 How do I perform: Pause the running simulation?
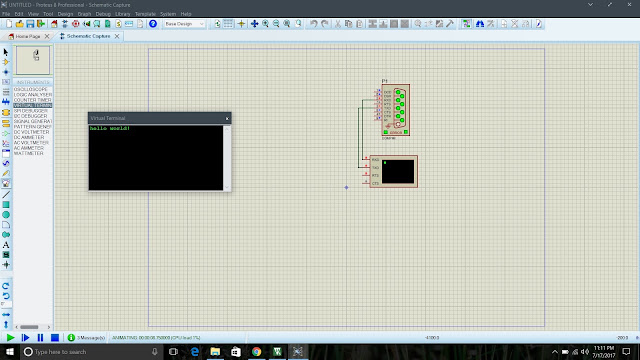pyautogui.click(x=40, y=338)
